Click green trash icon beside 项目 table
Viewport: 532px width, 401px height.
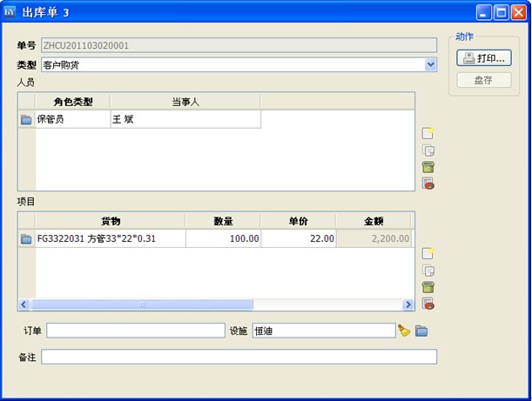click(x=428, y=287)
